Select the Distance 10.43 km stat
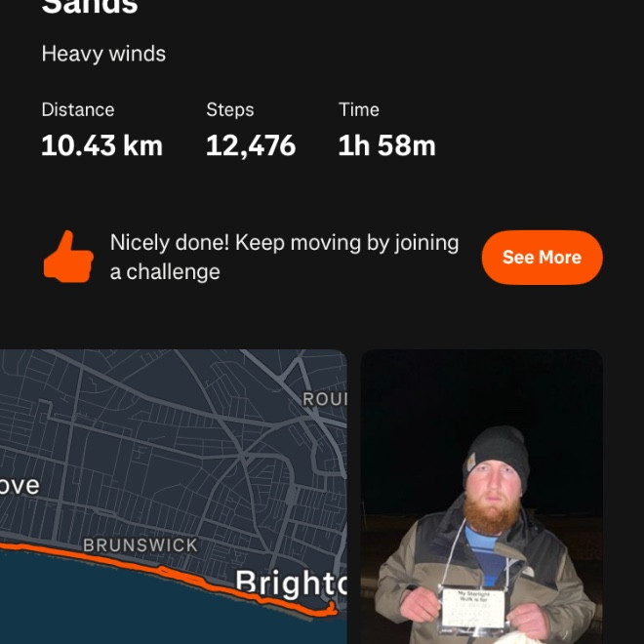 [x=102, y=130]
